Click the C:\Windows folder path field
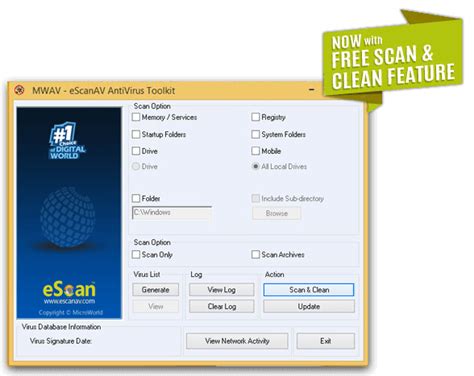This screenshot has width=474, height=376. point(172,213)
